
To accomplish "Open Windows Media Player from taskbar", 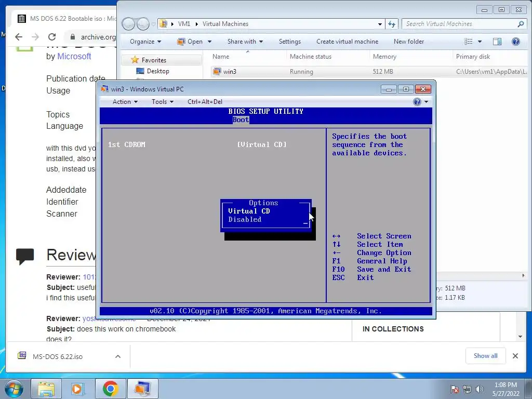I will [78, 389].
